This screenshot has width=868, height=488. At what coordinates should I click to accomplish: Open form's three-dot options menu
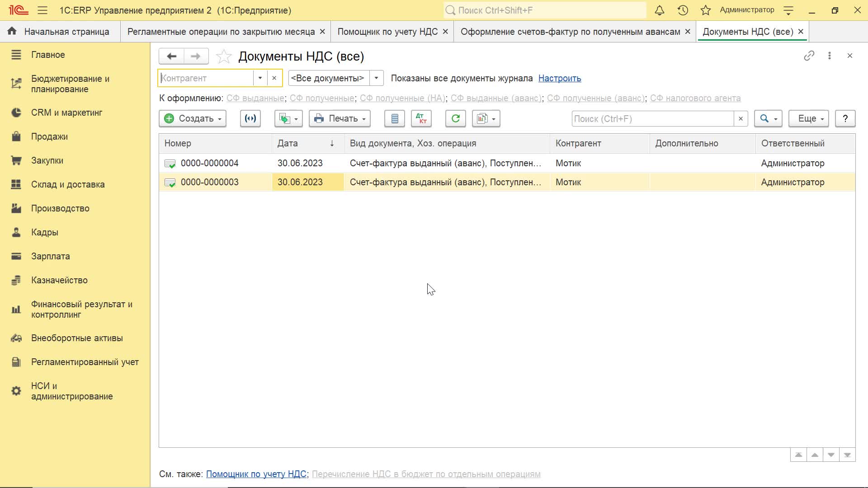[x=829, y=56]
